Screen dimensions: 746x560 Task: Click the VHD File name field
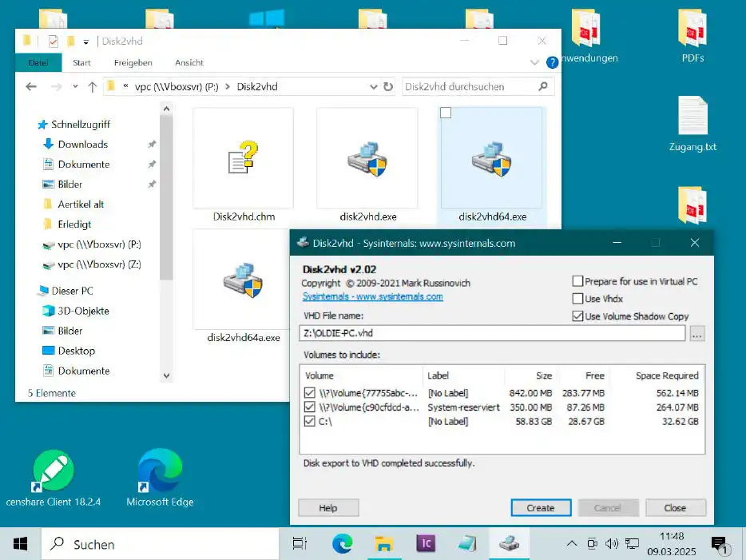point(493,333)
